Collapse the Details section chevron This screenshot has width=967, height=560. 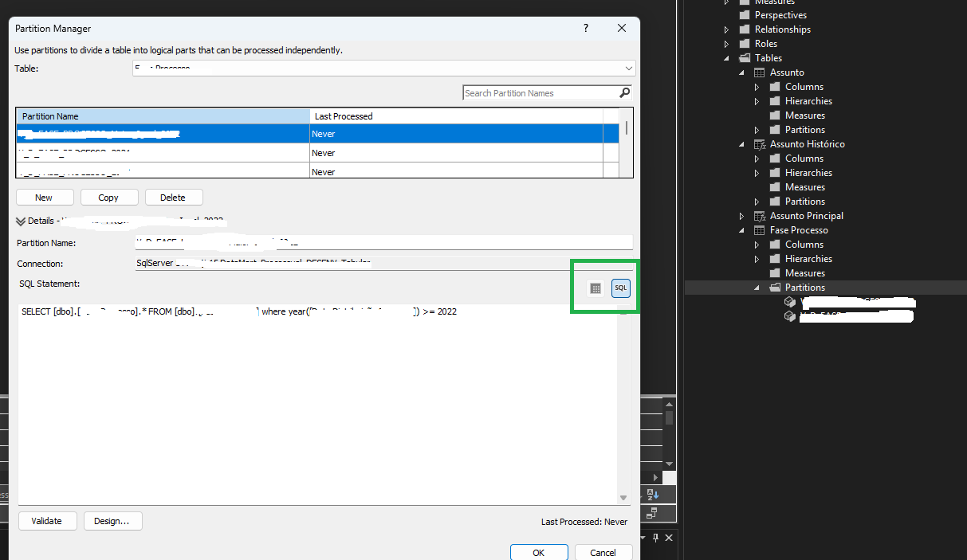pyautogui.click(x=21, y=221)
